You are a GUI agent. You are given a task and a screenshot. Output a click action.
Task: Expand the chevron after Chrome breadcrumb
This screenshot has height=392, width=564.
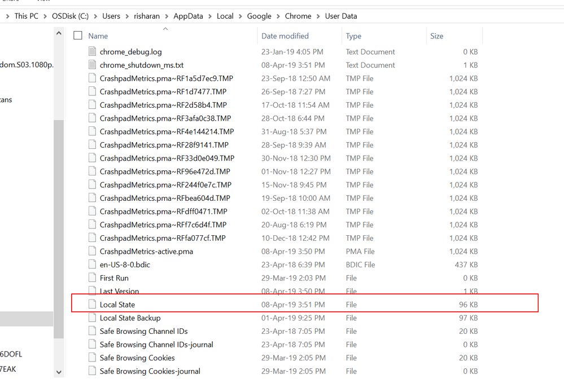coord(318,16)
